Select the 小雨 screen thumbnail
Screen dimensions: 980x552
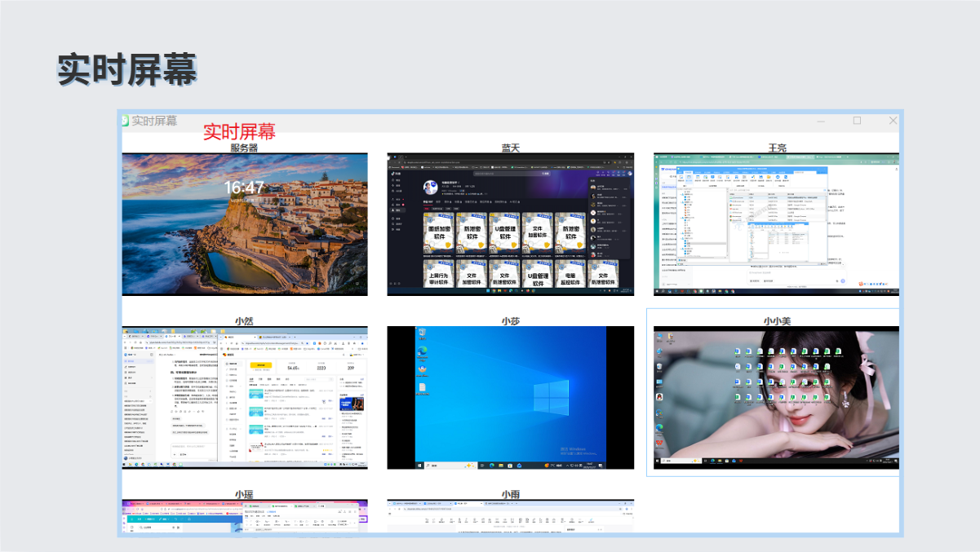pyautogui.click(x=510, y=516)
